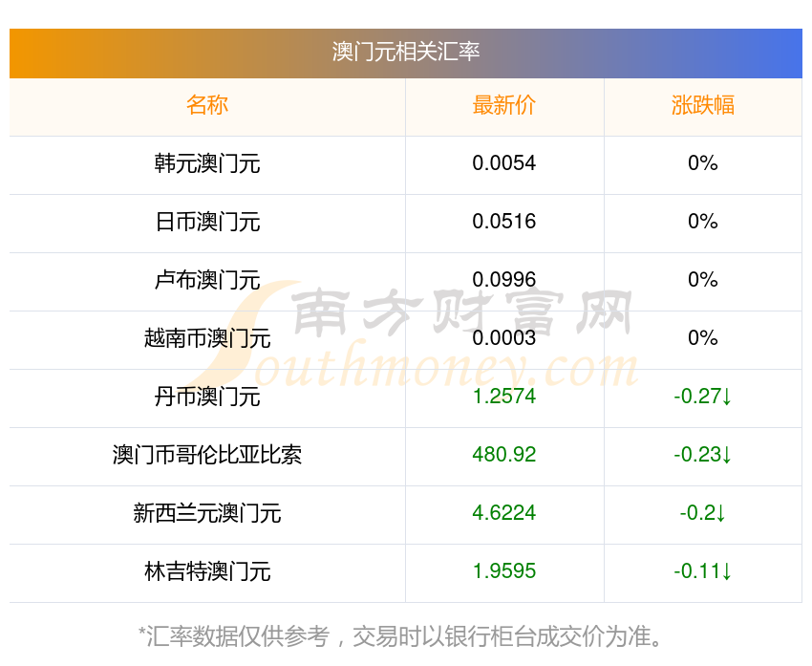Select the 名称 column header
812x666 pixels.
click(207, 105)
